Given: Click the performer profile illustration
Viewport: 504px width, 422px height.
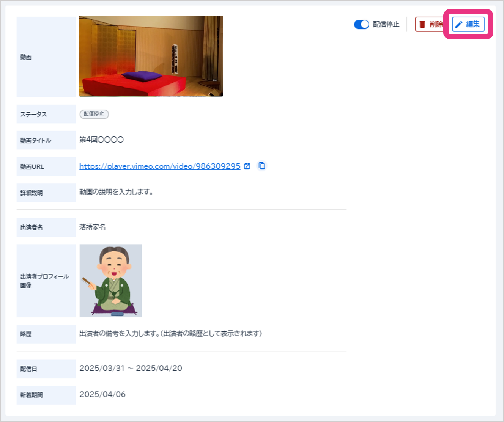Looking at the screenshot, I should coord(110,281).
